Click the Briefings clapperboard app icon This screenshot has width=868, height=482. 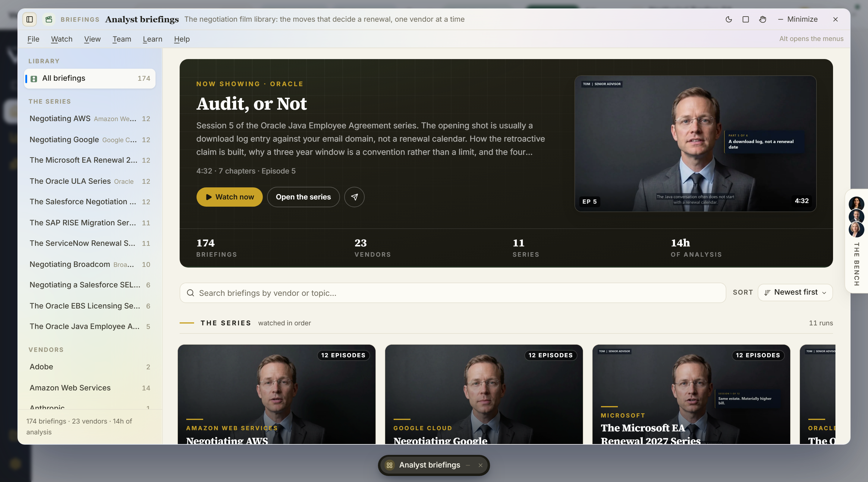[49, 20]
